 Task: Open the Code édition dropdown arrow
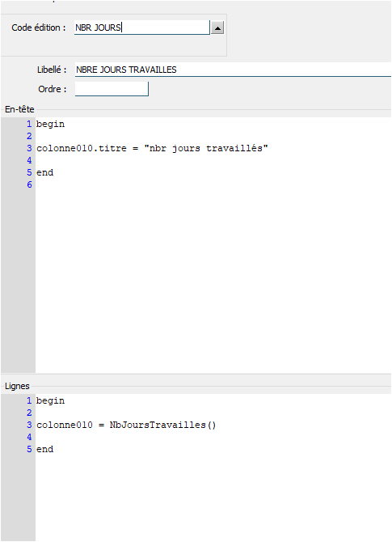click(x=217, y=28)
